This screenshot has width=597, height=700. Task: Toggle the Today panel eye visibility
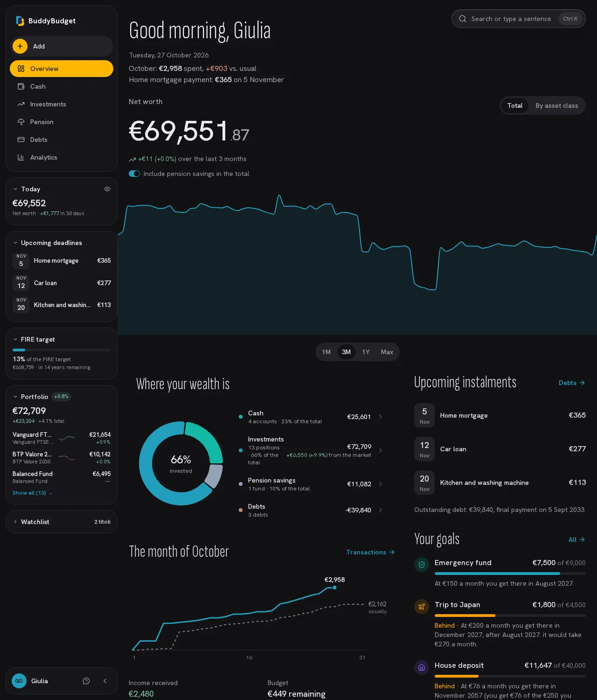(107, 189)
